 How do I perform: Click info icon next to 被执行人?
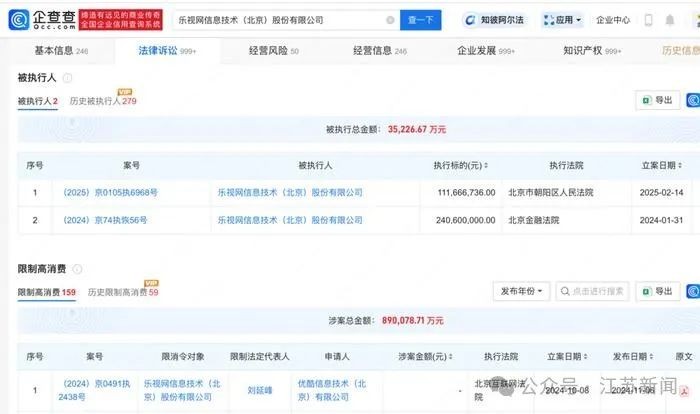(x=67, y=78)
